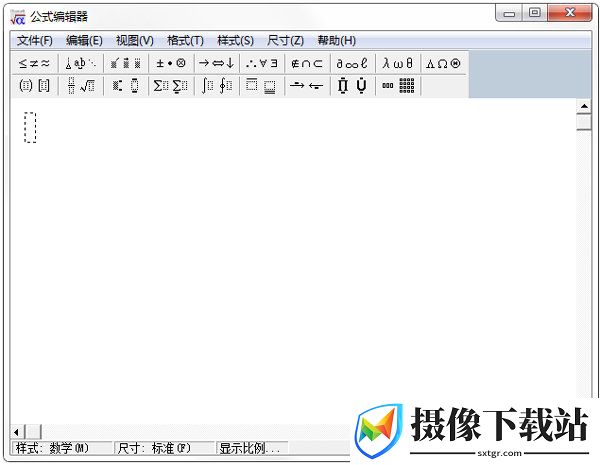
Task: Close the 公式编辑器 window
Action: pyautogui.click(x=570, y=13)
